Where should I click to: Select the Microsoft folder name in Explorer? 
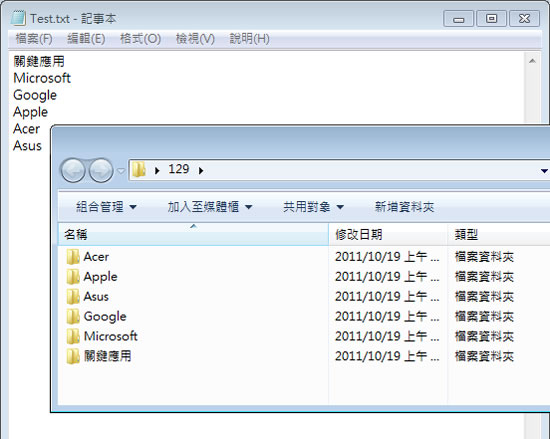click(x=110, y=337)
